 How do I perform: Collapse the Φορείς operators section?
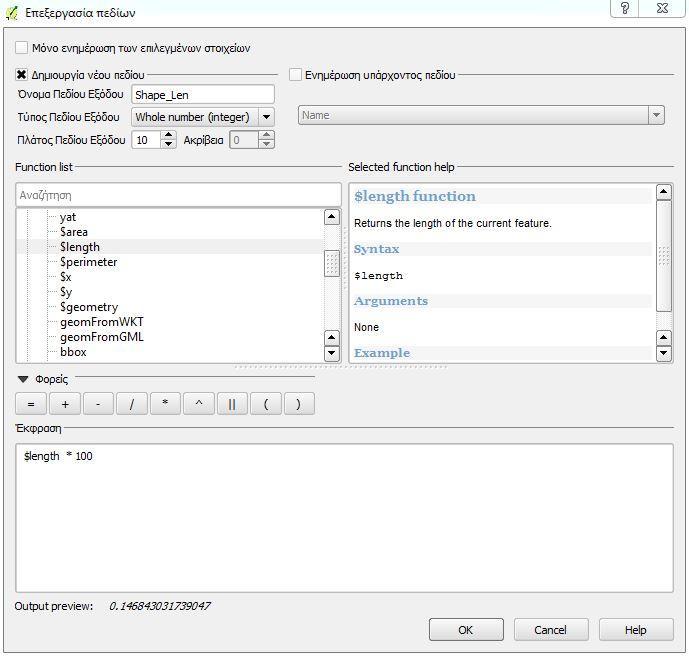click(23, 379)
